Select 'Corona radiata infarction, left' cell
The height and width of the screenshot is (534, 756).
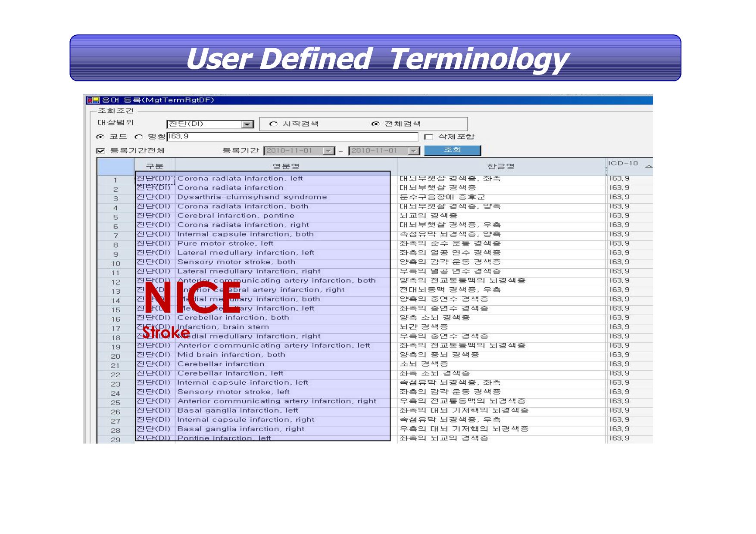click(x=286, y=179)
